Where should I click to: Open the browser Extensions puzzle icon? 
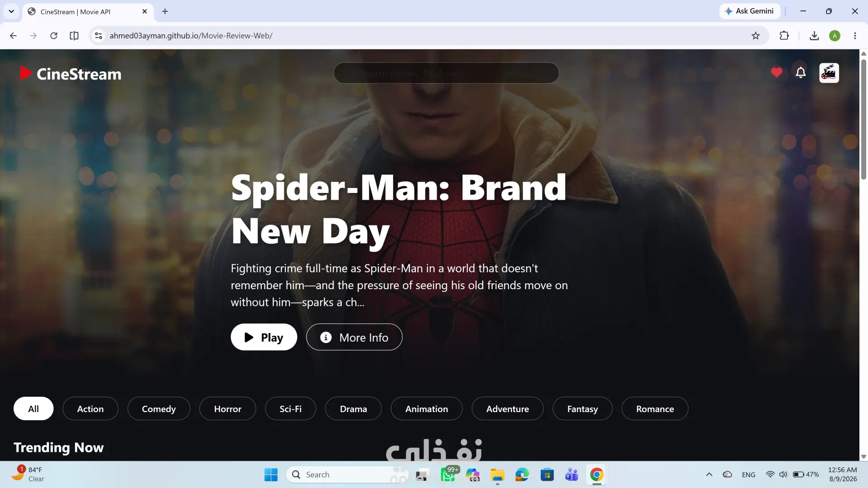(x=784, y=36)
